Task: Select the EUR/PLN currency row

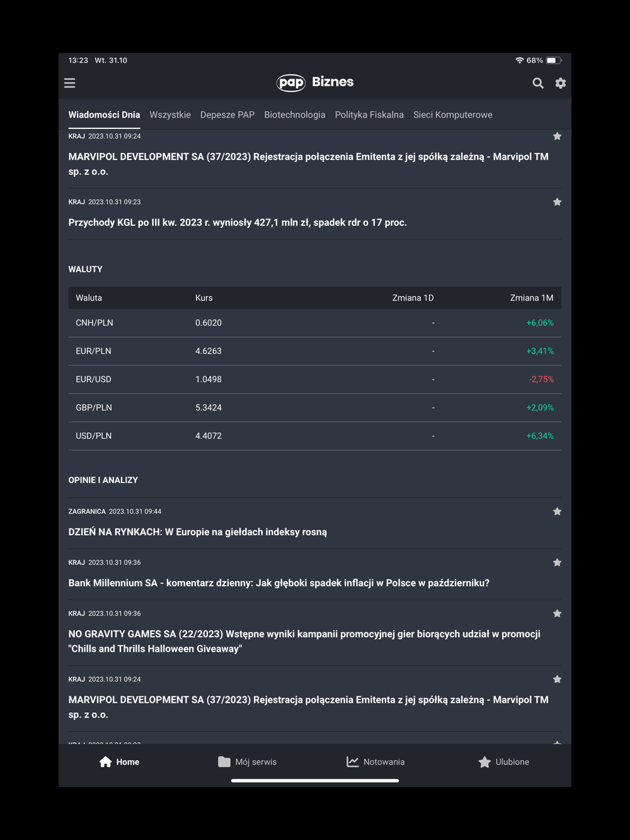Action: tap(314, 351)
